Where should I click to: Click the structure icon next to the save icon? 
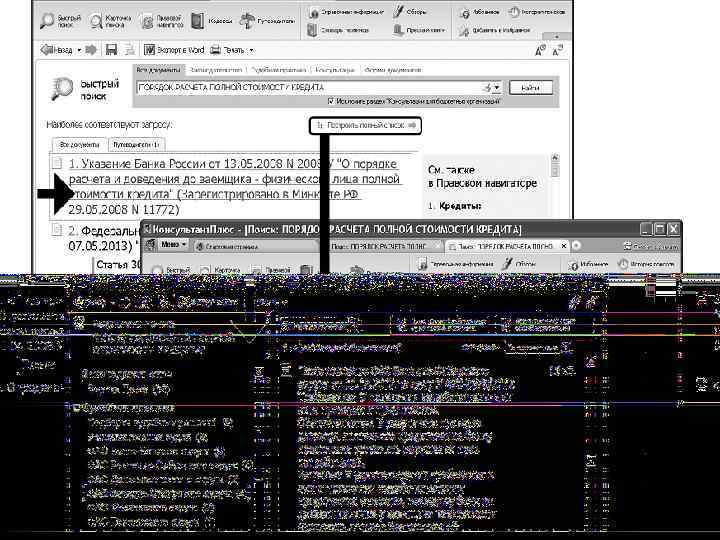[x=130, y=50]
